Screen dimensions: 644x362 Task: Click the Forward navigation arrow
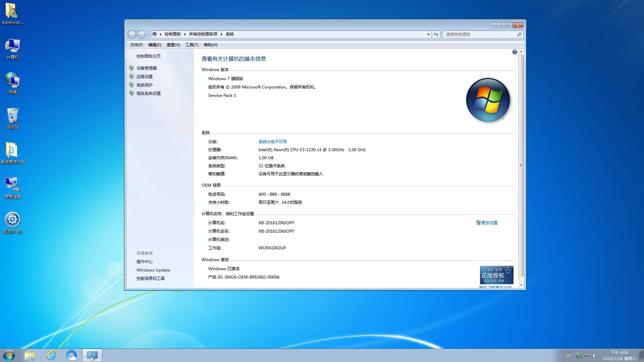141,34
